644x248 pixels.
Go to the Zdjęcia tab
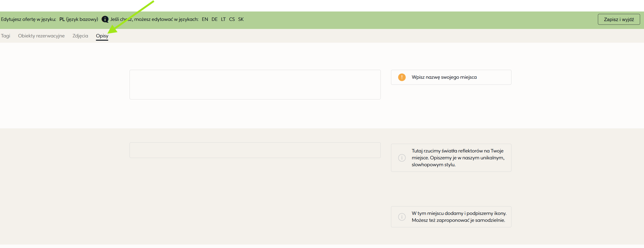point(80,36)
